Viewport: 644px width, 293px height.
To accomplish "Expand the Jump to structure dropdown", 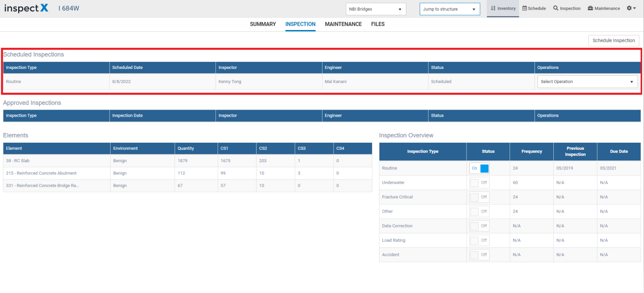I will pyautogui.click(x=450, y=9).
